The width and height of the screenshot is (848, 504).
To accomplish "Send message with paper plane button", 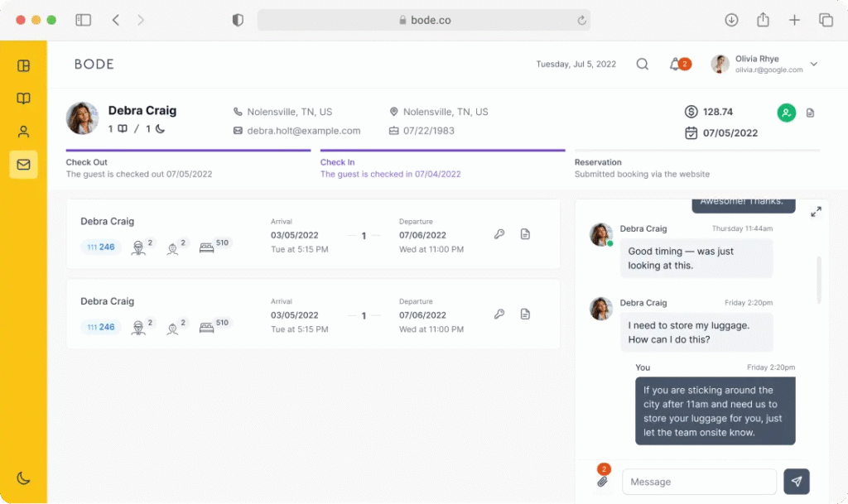I will coord(797,482).
